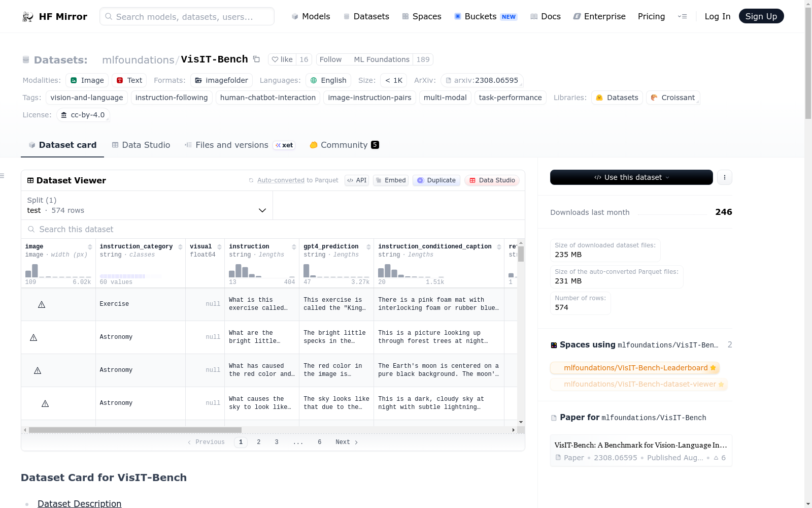Focus the Search this dataset field
Viewport: 812px width, 508px height.
[273, 229]
